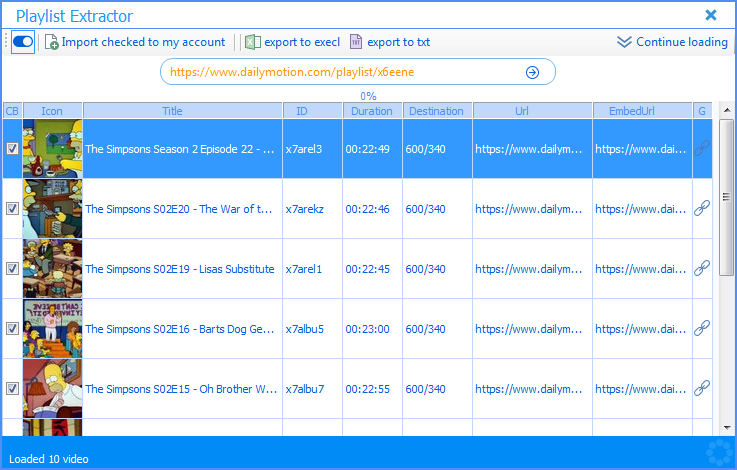Click the EmbedUrl cell in the S02E16 row
The height and width of the screenshot is (470, 737).
pyautogui.click(x=641, y=329)
